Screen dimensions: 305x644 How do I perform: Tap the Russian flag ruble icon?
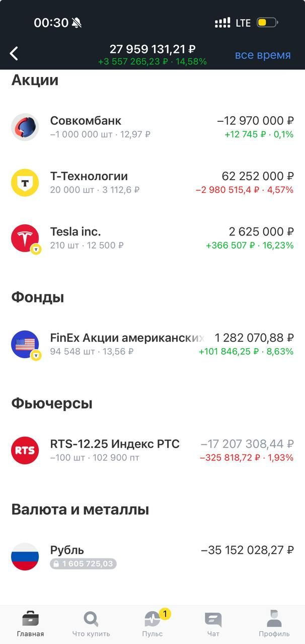[x=25, y=556]
